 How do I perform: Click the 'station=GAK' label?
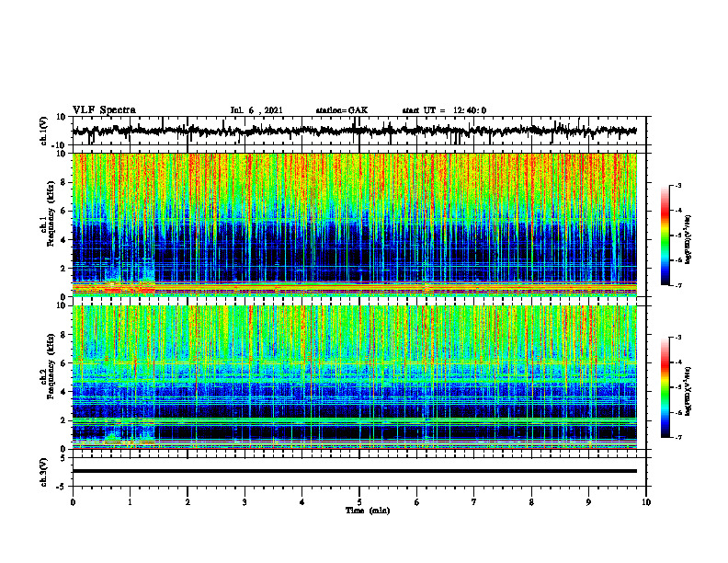click(342, 110)
